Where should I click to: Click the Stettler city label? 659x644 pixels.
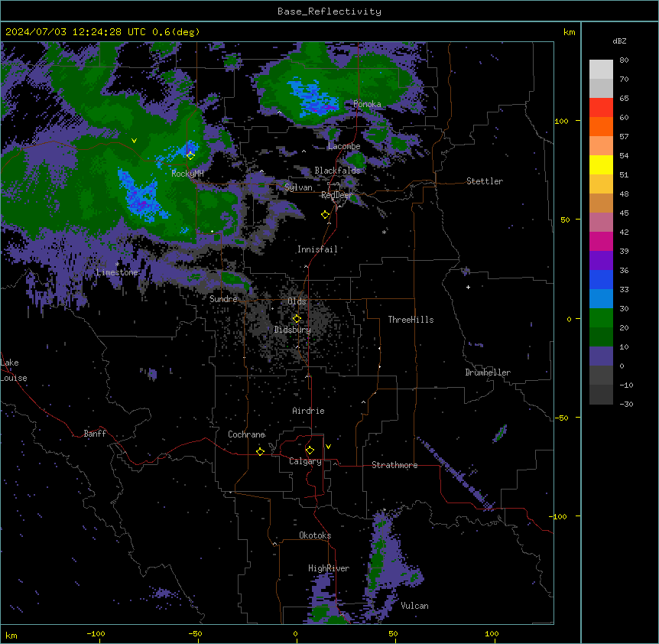coord(485,181)
